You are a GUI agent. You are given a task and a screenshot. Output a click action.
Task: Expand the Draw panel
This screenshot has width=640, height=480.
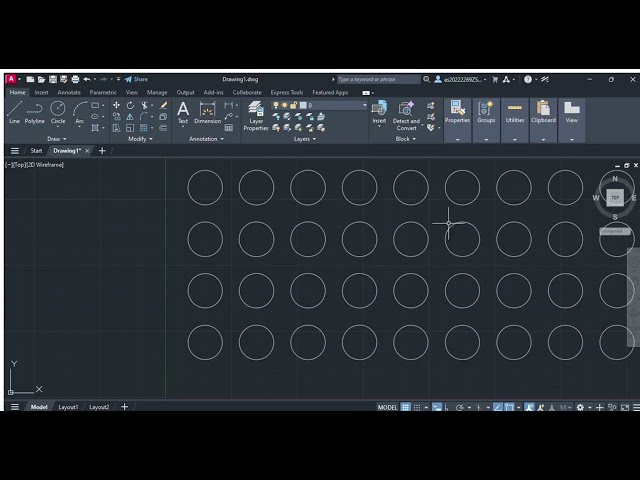(x=56, y=139)
